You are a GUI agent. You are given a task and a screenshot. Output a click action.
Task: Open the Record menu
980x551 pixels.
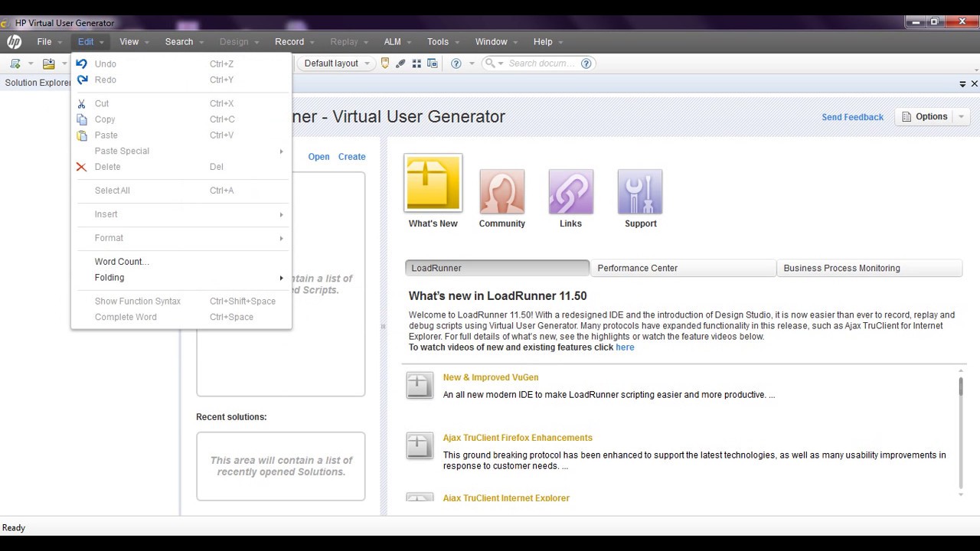click(x=295, y=42)
